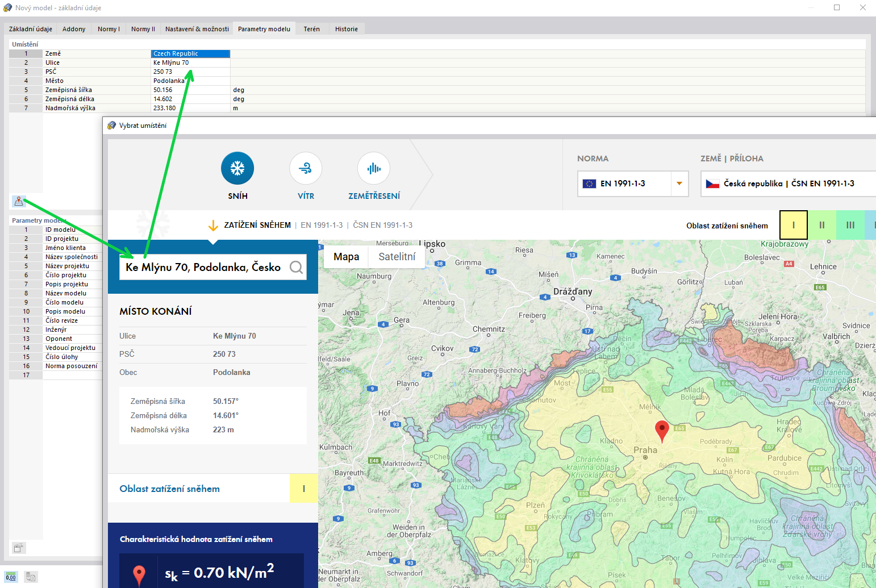Click the Oponent row
Image resolution: width=876 pixels, height=588 pixels.
coord(56,339)
